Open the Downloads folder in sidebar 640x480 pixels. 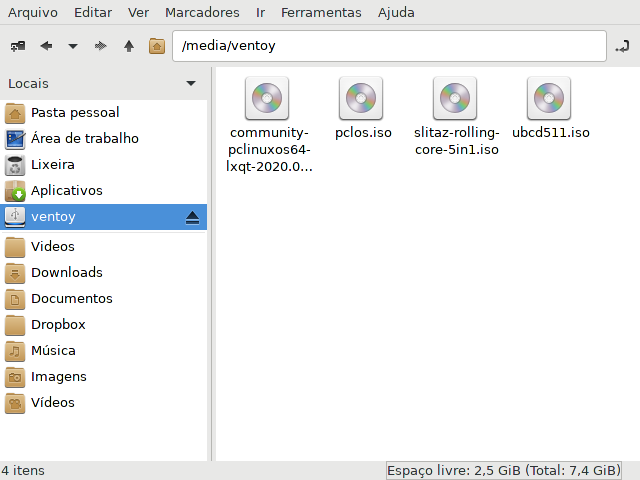pyautogui.click(x=104, y=273)
